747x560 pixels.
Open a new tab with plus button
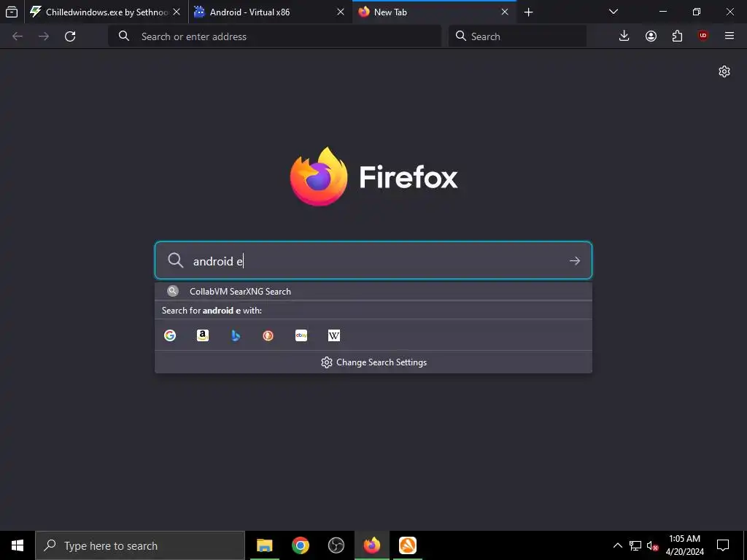coord(528,12)
